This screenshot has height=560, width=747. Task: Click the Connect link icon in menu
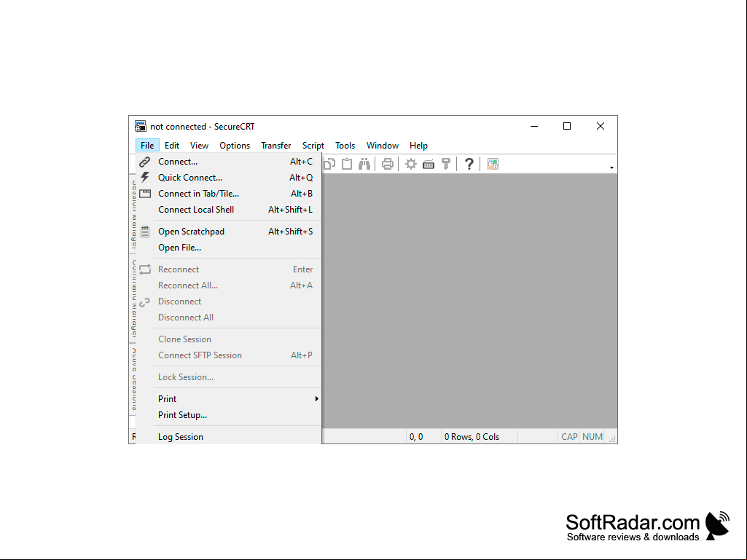click(145, 162)
